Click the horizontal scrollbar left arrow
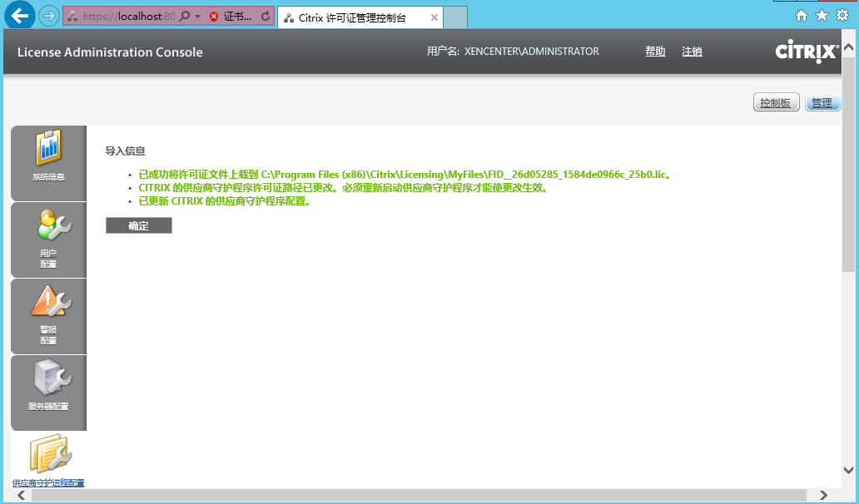The image size is (859, 504). 22,495
